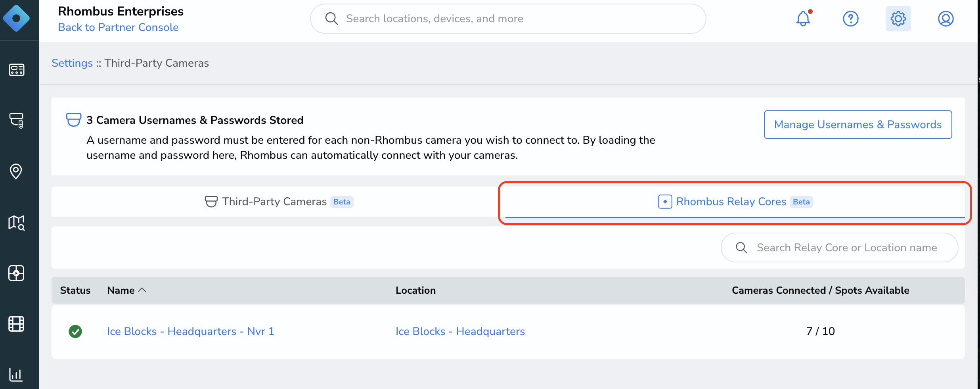
Task: Open the Map search icon in sidebar
Action: 16,223
